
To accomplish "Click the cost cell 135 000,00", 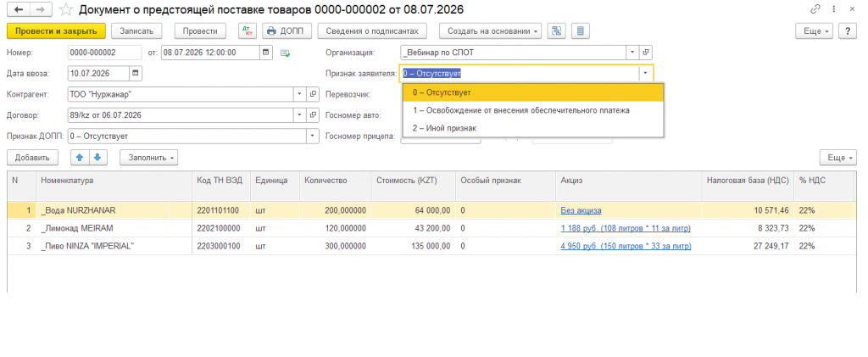I will point(413,246).
